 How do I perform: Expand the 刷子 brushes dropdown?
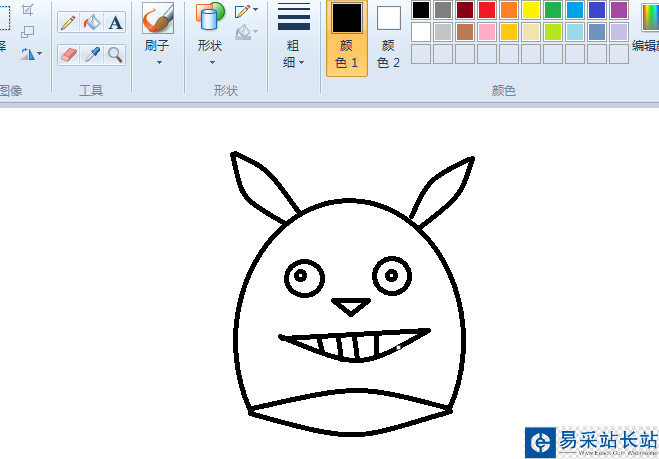[x=159, y=63]
